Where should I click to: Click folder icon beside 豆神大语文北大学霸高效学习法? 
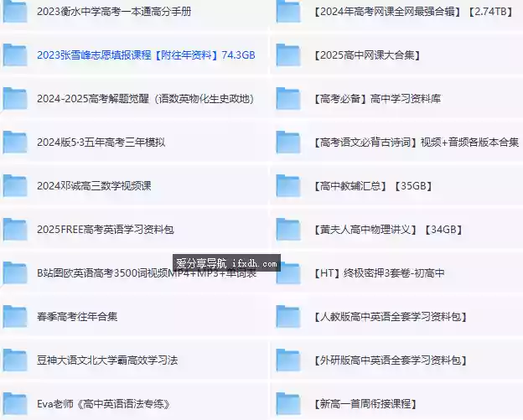pos(15,360)
